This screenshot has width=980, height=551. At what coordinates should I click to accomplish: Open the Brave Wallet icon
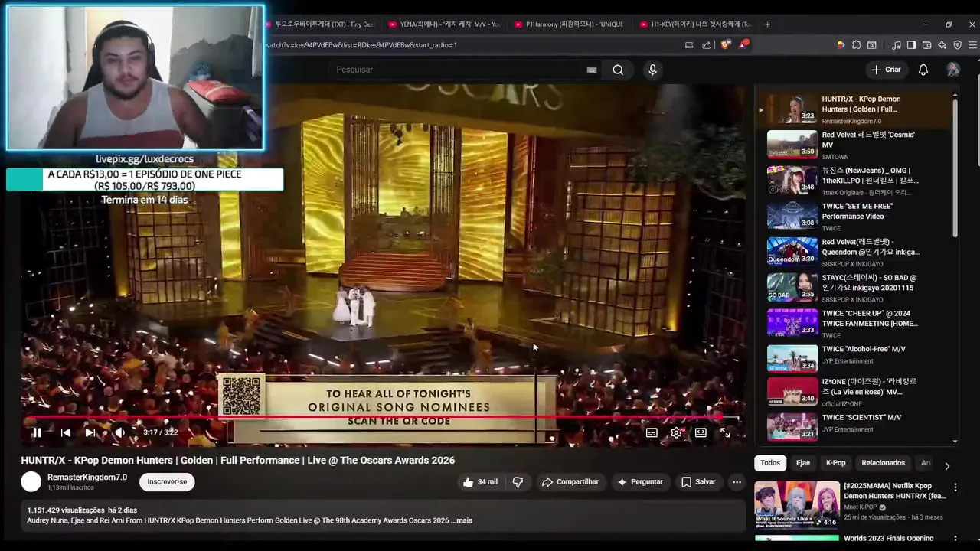(x=926, y=45)
